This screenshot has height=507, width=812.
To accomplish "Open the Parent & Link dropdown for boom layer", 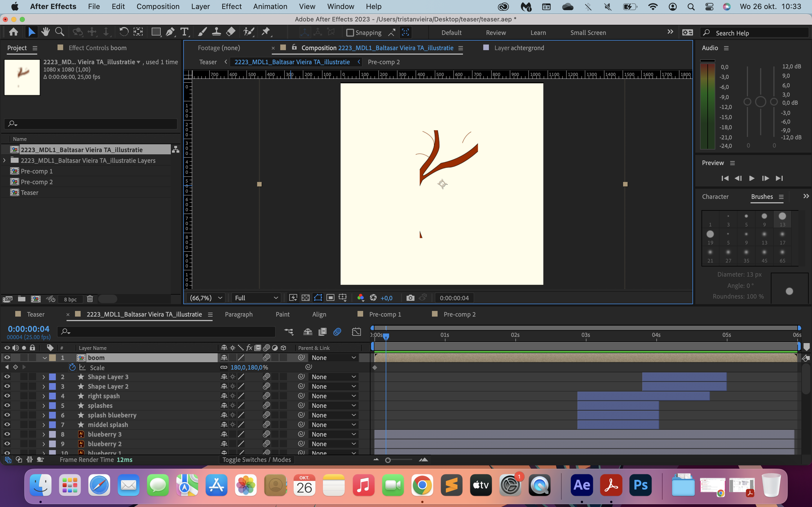I will [333, 357].
